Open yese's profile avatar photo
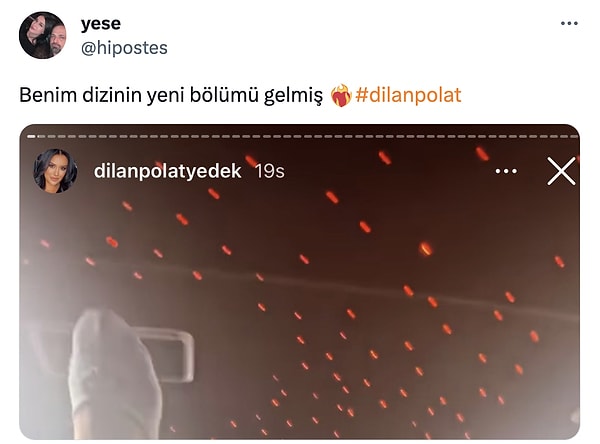 (42, 35)
